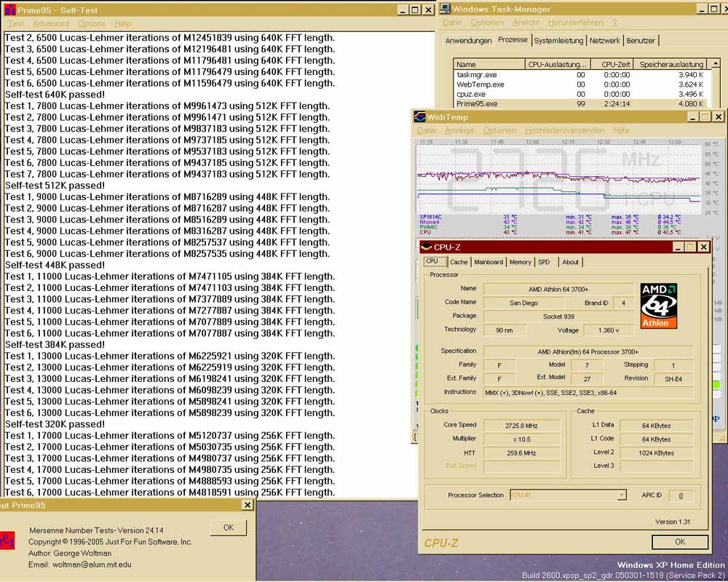Click the Prime95 title bar icon

click(x=9, y=9)
